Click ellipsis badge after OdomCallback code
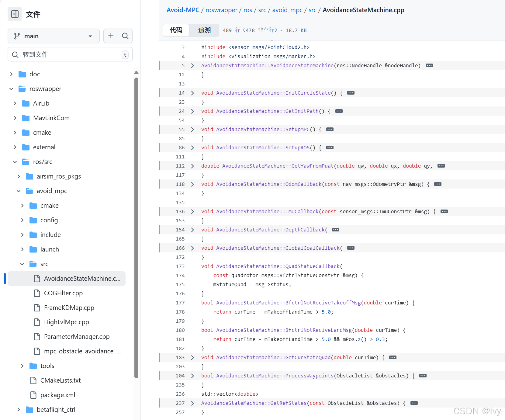505x420 pixels. pyautogui.click(x=438, y=184)
